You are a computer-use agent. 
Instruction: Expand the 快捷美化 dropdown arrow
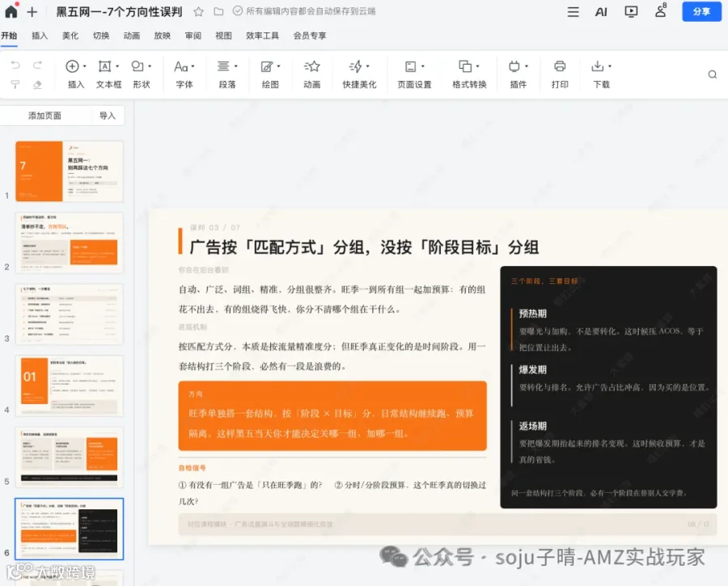(368, 66)
